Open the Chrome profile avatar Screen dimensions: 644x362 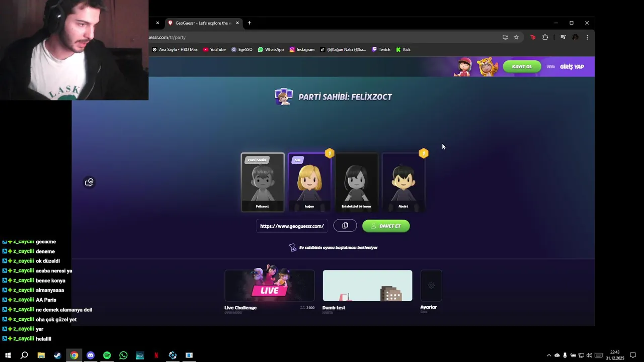pos(575,37)
